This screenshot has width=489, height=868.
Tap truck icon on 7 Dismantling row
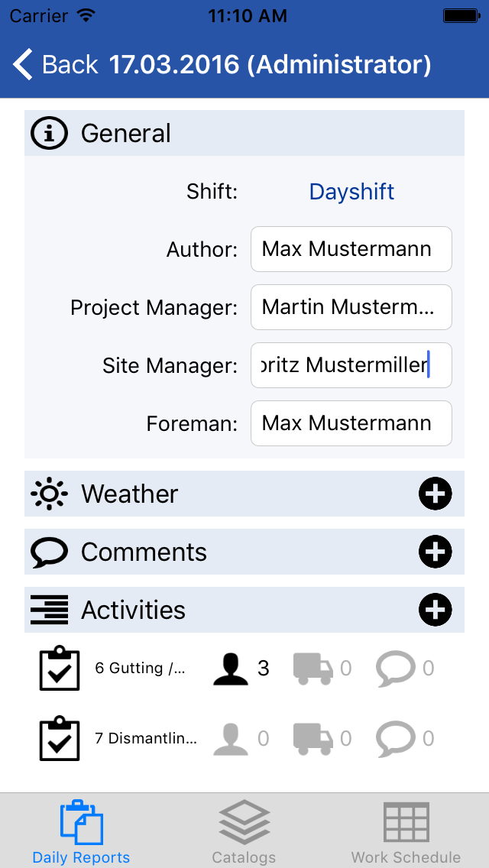coord(313,738)
